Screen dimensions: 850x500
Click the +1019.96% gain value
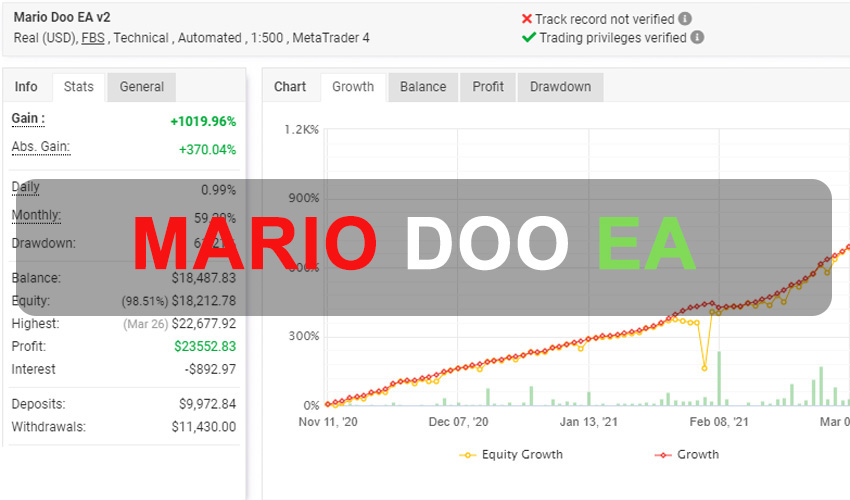tap(203, 121)
